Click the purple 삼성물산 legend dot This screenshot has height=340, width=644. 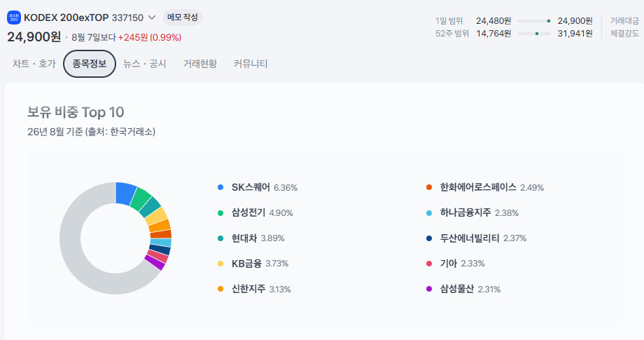coord(429,289)
